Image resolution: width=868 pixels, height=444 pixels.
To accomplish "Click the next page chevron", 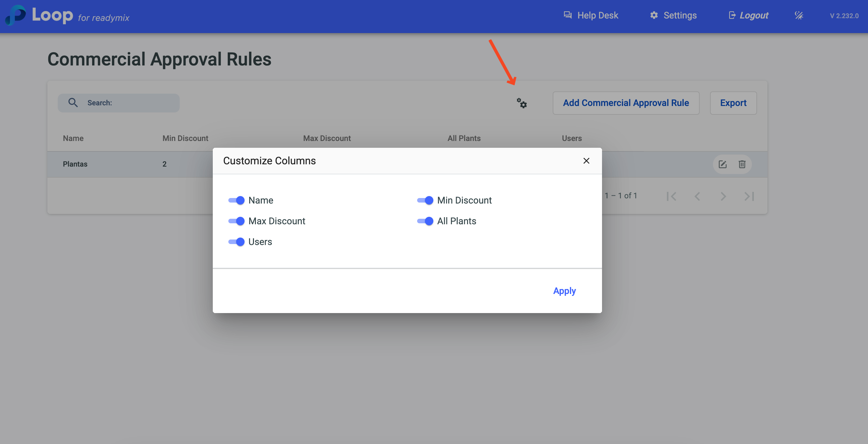I will 723,196.
